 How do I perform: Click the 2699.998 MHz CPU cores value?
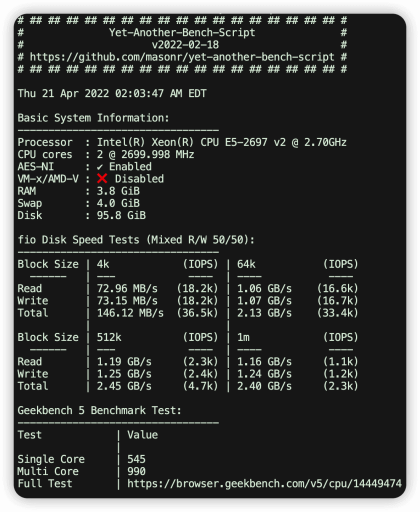tap(151, 154)
